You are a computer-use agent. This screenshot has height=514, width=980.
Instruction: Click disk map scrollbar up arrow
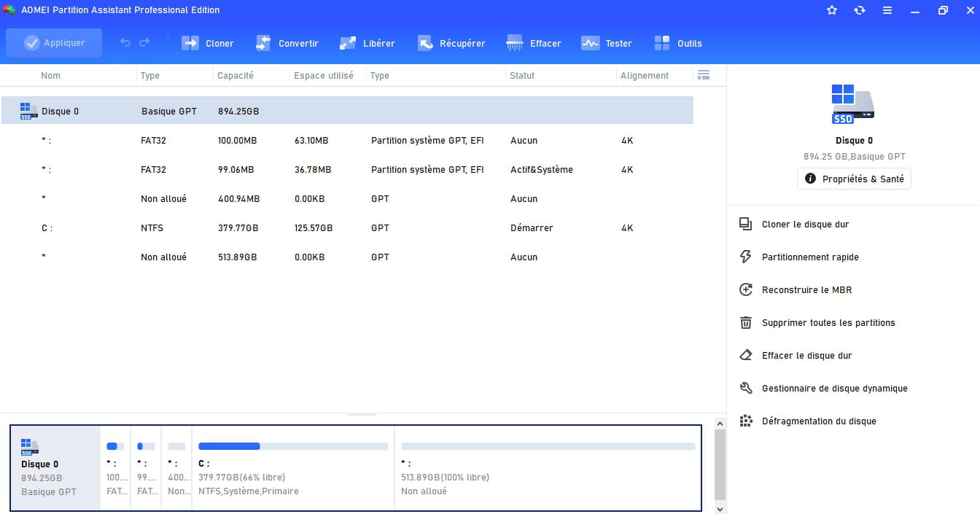[x=720, y=423]
